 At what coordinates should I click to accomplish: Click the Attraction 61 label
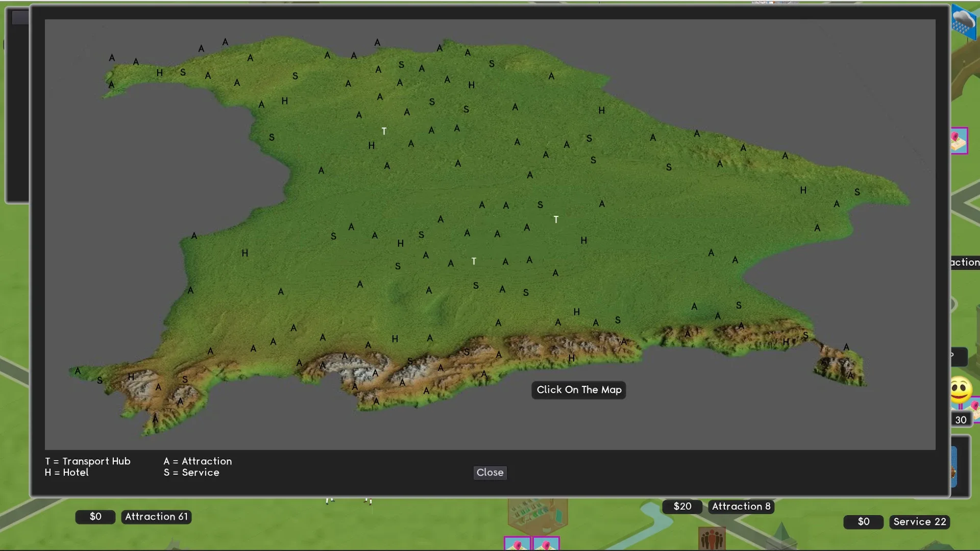(x=156, y=517)
